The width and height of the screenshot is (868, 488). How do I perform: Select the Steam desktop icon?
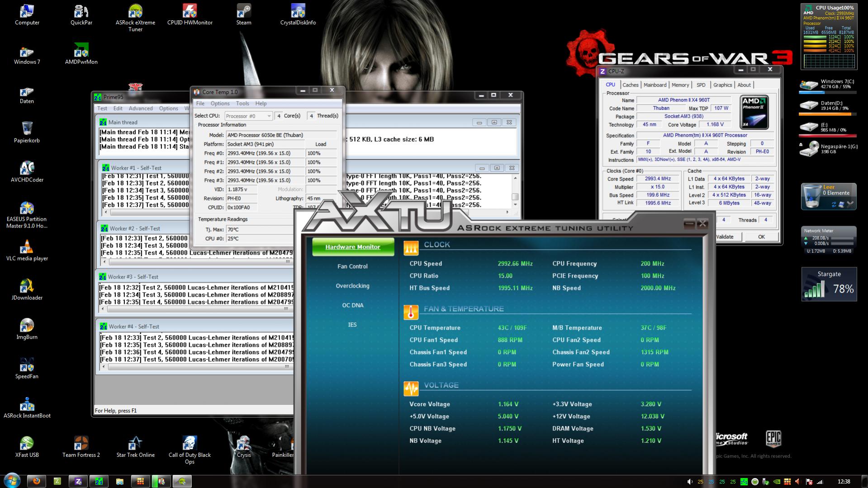[x=244, y=15]
